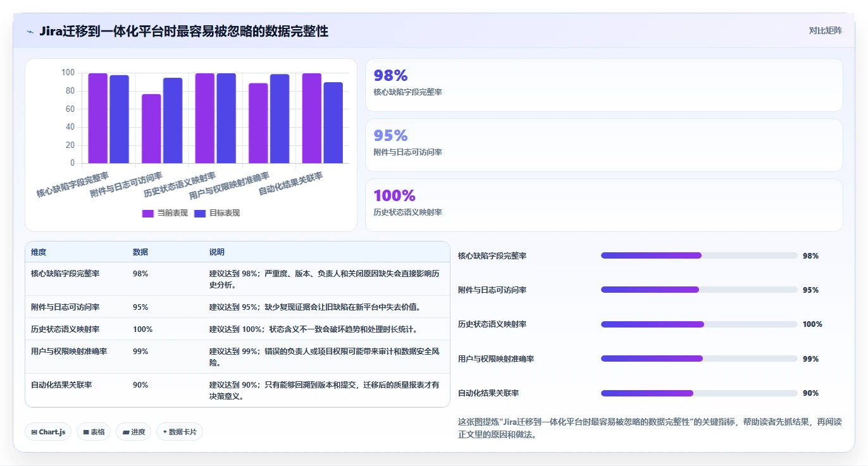Click the 表格 tag chip
This screenshot has height=466, width=868.
pos(94,432)
